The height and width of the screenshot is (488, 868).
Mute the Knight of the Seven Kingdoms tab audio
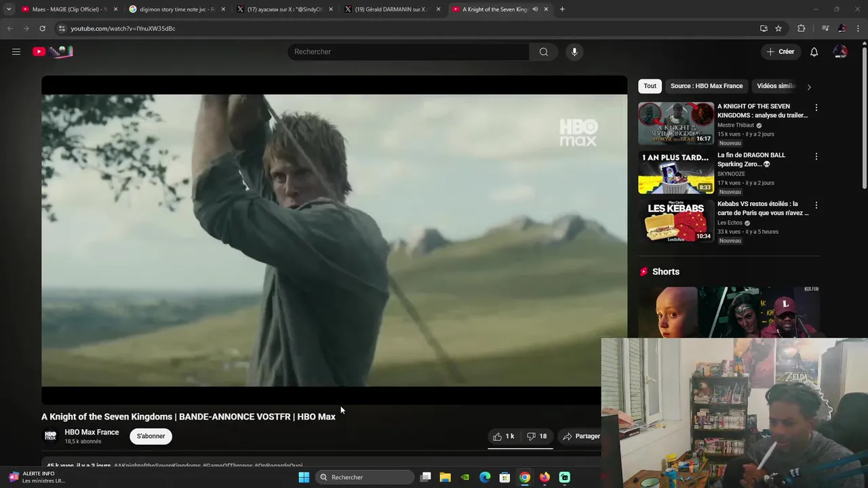534,9
